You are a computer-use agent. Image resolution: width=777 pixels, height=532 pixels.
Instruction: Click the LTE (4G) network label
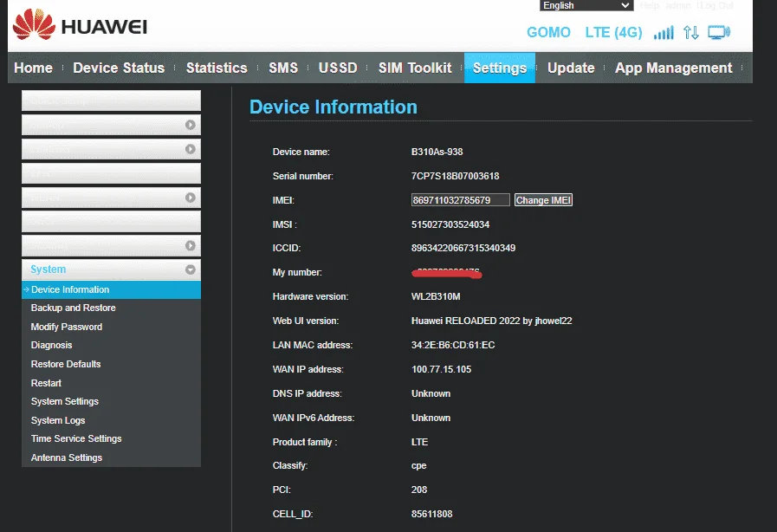613,33
